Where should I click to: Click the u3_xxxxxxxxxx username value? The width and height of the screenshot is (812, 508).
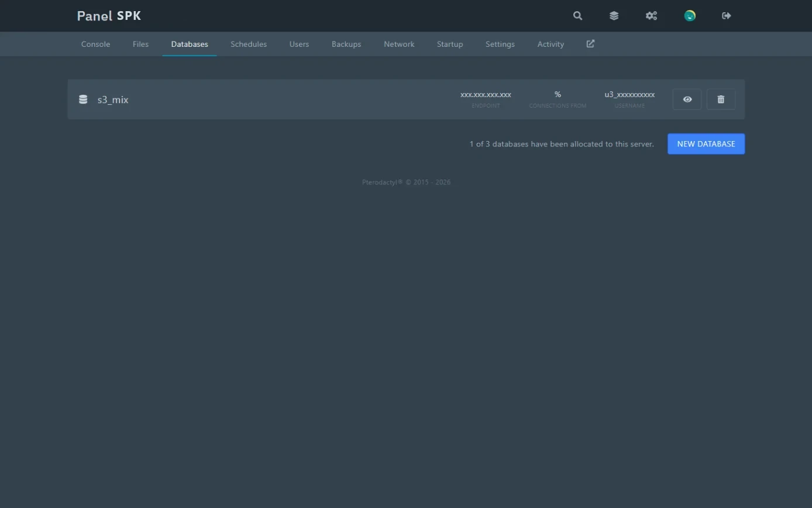coord(629,94)
